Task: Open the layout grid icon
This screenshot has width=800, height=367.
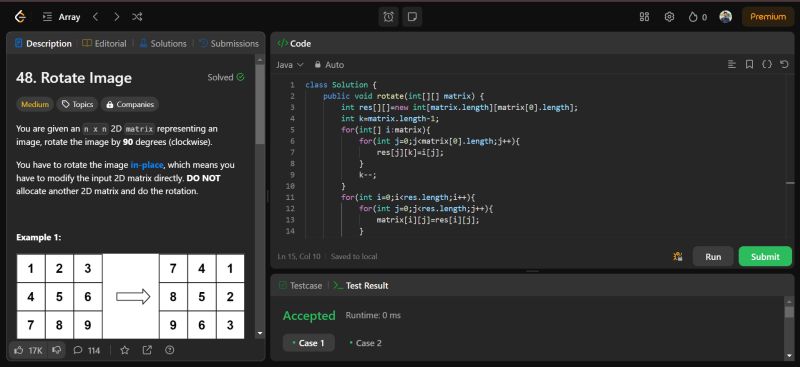Action: point(644,17)
